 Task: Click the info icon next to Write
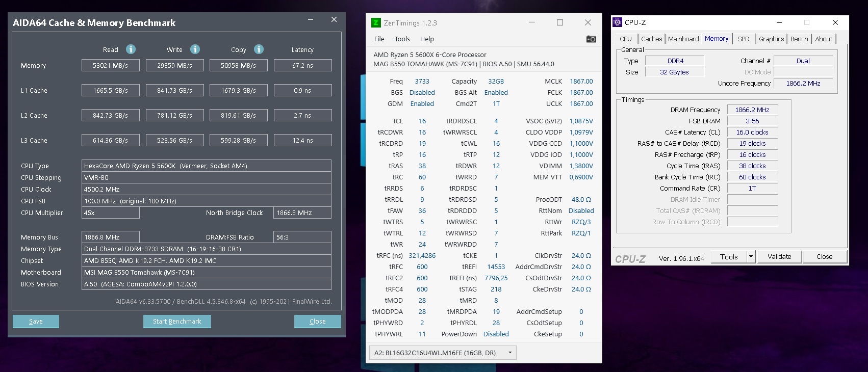click(195, 49)
